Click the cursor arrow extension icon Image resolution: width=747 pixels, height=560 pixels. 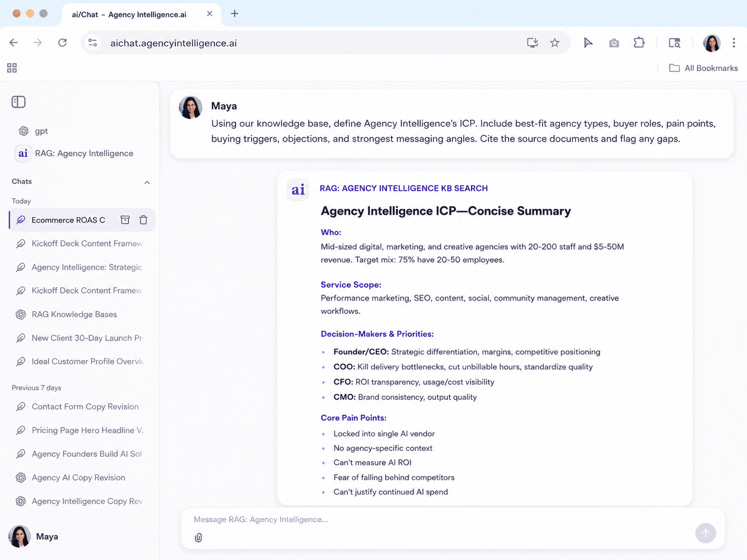[x=588, y=43]
